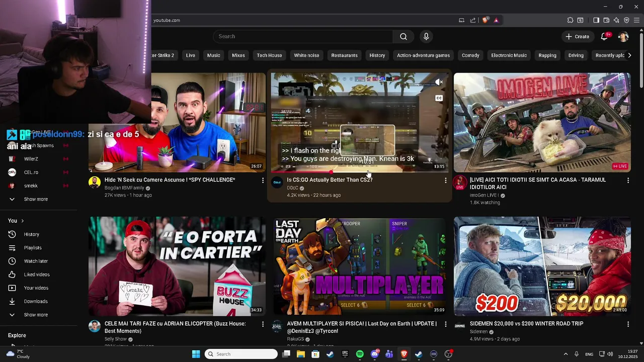Open Your videos in the sidebar
The height and width of the screenshot is (362, 644).
(36, 288)
